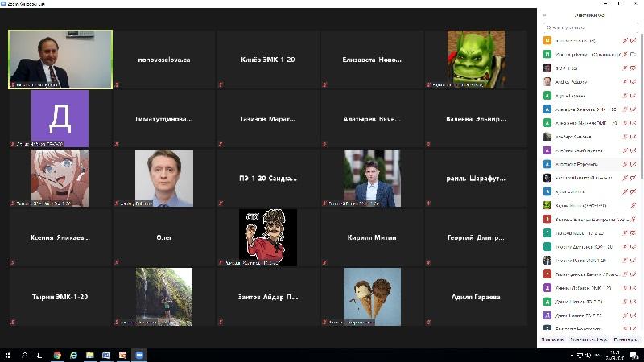Click the Invite button at the bottom-left of the participants panel
The height and width of the screenshot is (362, 644).
pos(552,339)
